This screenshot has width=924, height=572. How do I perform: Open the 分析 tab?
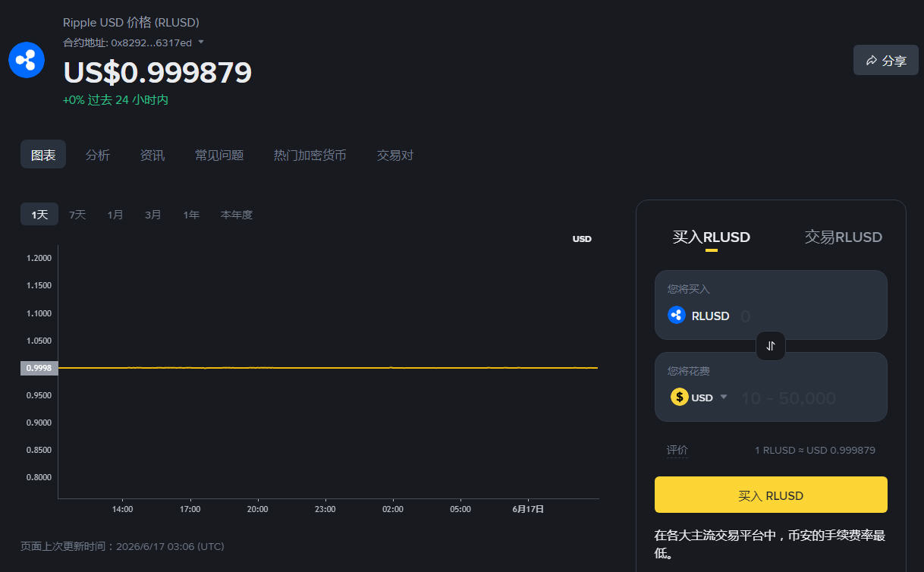pos(98,155)
